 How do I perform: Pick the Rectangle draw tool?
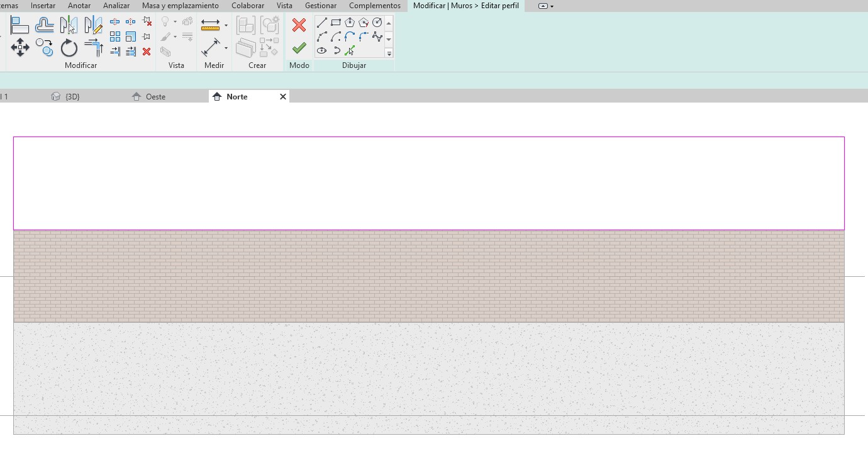pos(336,23)
